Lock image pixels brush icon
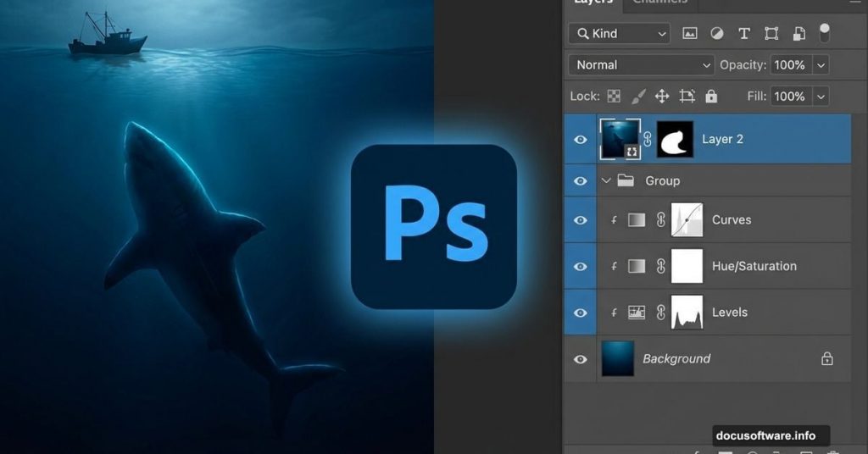The height and width of the screenshot is (454, 868). click(x=637, y=97)
